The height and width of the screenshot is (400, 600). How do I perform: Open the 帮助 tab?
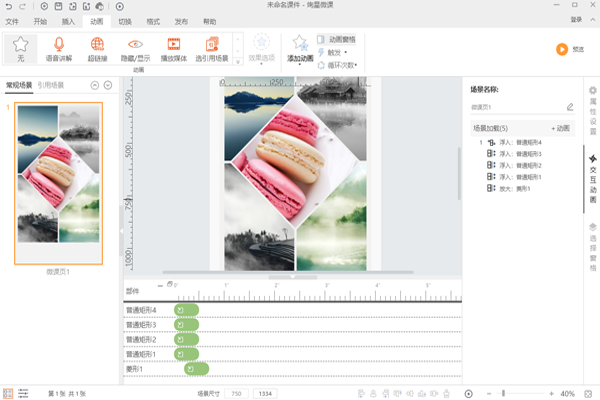tap(209, 21)
